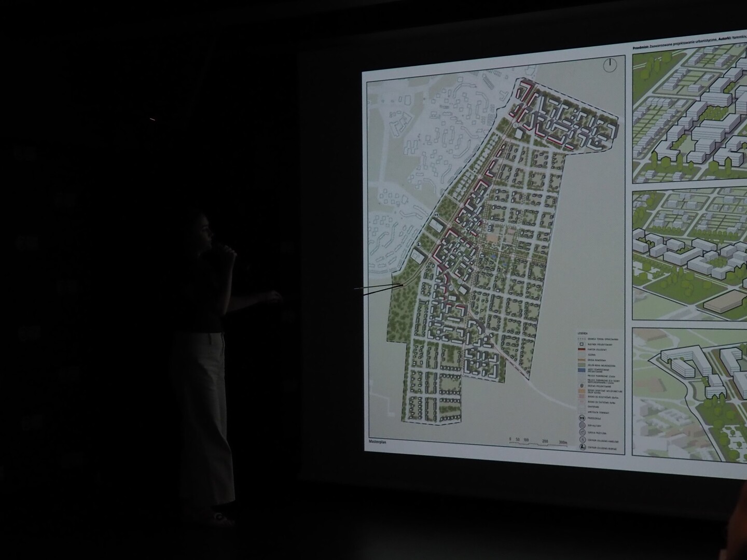Open the middle axonometric view thumbnail
Screen dimensions: 747x560
[690, 255]
